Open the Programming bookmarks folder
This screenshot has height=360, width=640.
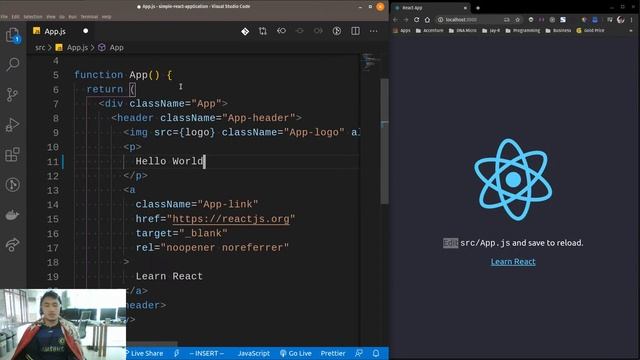pos(522,31)
